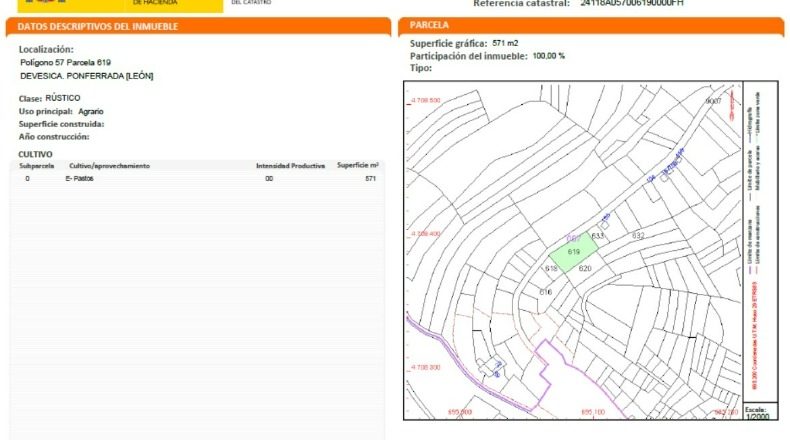Click the RÚSTICO class value
The image size is (790, 440).
(x=63, y=98)
